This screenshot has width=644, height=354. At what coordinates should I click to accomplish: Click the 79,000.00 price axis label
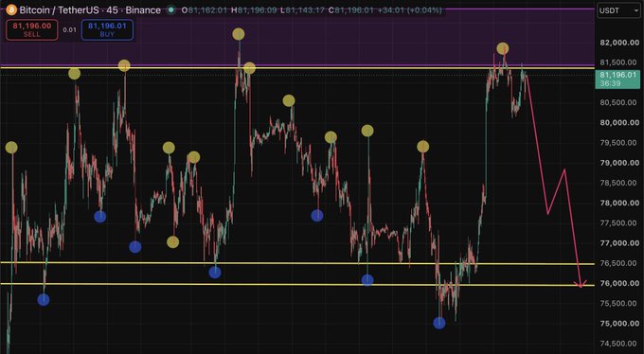[x=619, y=163]
